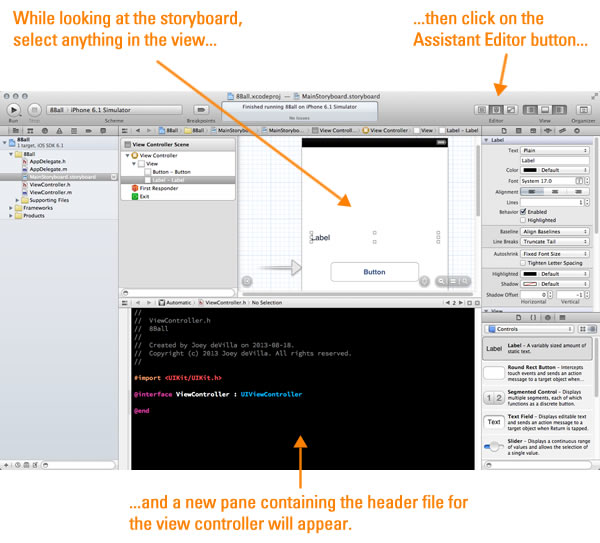Open the File Template library
The height and width of the screenshot is (543, 600).
tap(518, 318)
